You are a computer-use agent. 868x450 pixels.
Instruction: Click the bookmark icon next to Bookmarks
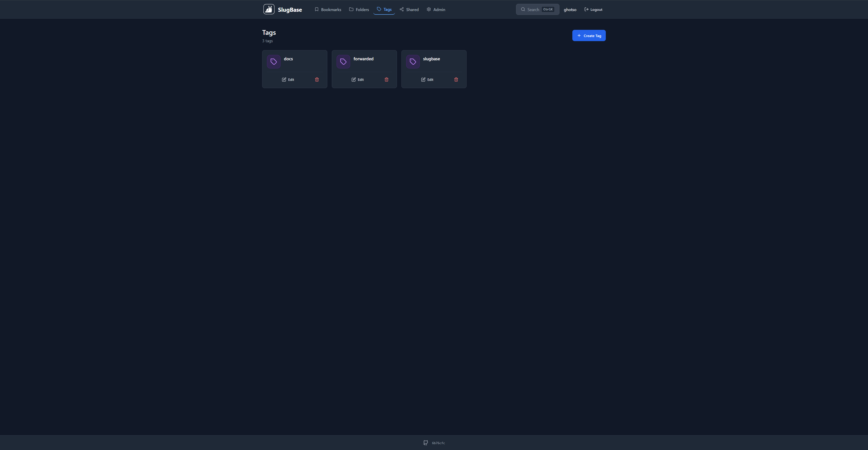[316, 9]
